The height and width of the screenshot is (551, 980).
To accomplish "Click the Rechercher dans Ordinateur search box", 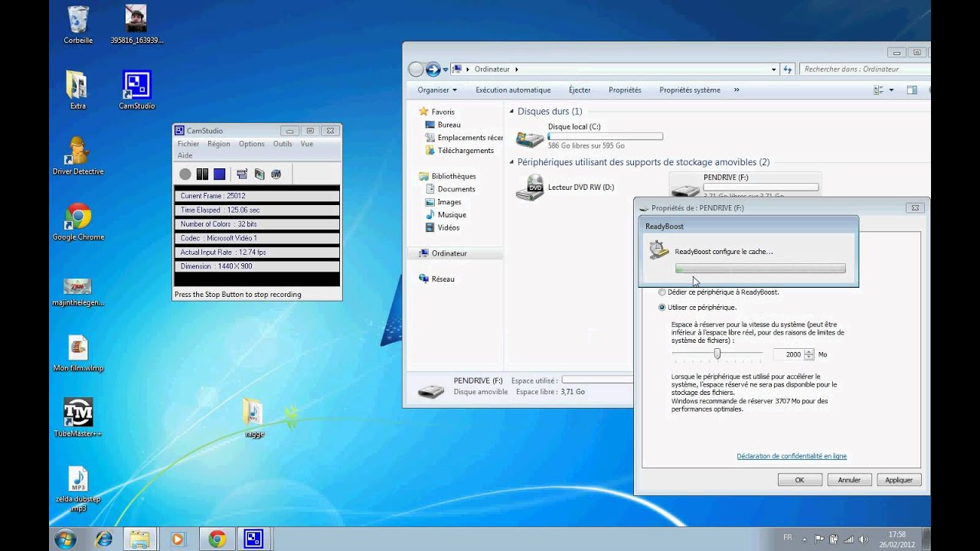I will click(865, 69).
